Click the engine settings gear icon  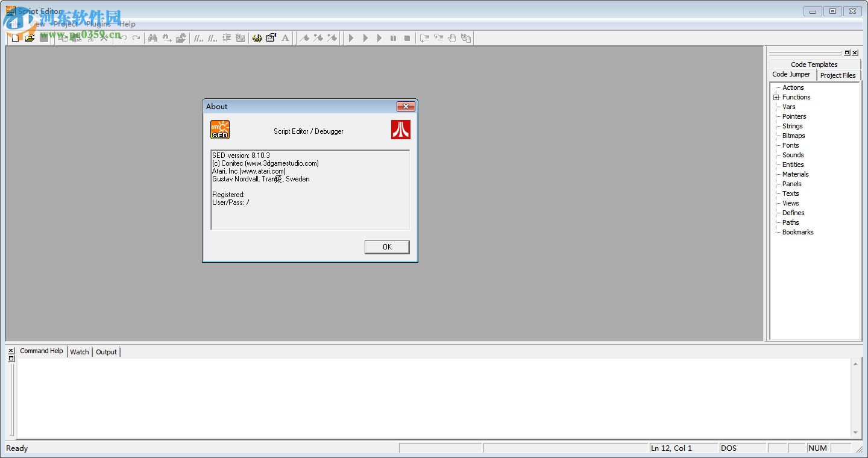click(x=257, y=38)
